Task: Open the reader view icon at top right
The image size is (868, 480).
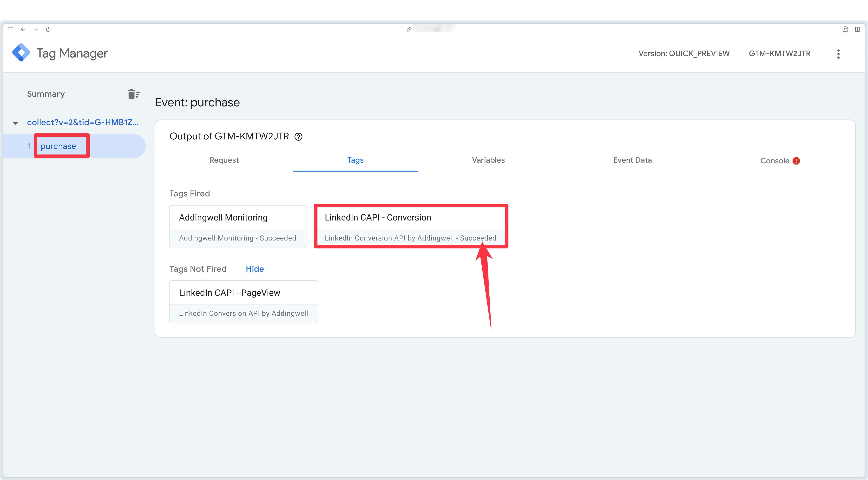Action: click(845, 29)
